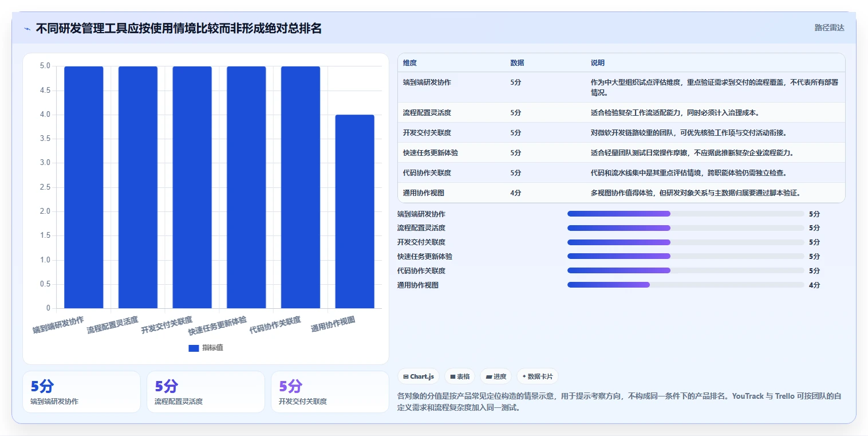Image resolution: width=868 pixels, height=436 pixels.
Task: Click the 流程配置灵活度 chart bar
Action: 138,187
